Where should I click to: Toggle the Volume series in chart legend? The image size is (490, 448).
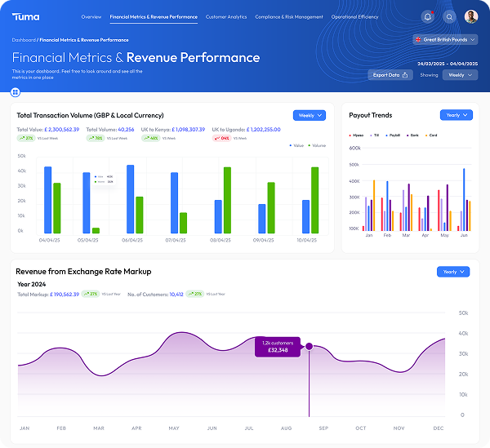pos(317,144)
